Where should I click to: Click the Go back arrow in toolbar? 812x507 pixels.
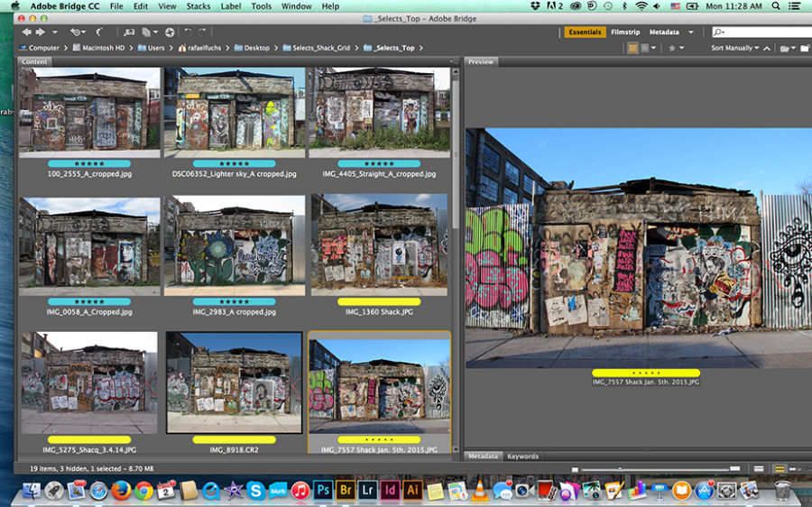click(x=27, y=32)
